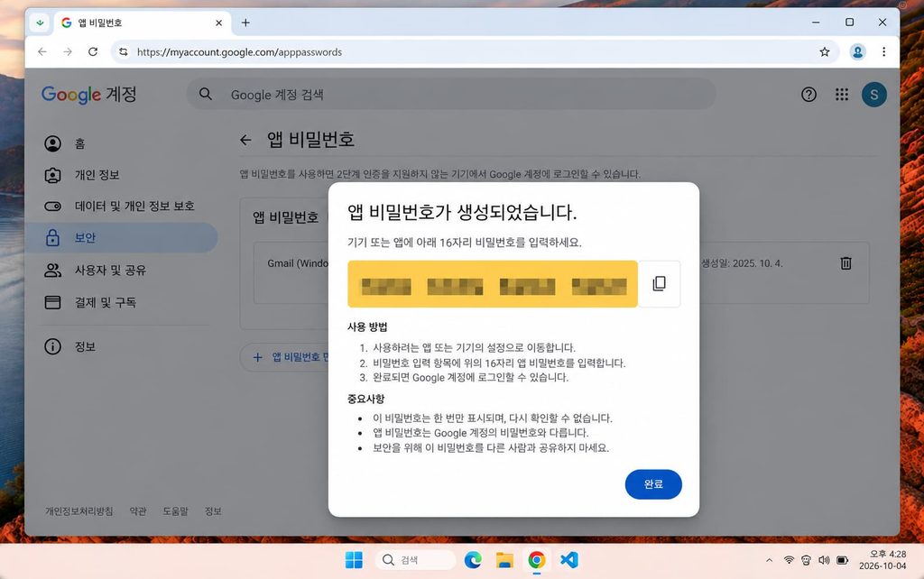Go forward in browser history
This screenshot has width=924, height=579.
click(x=68, y=51)
